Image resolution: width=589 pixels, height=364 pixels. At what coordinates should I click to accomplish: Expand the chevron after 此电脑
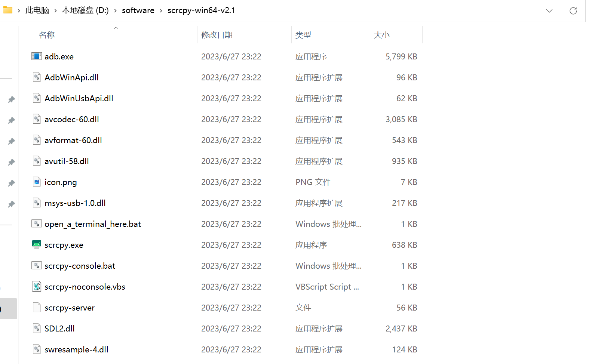tap(55, 10)
